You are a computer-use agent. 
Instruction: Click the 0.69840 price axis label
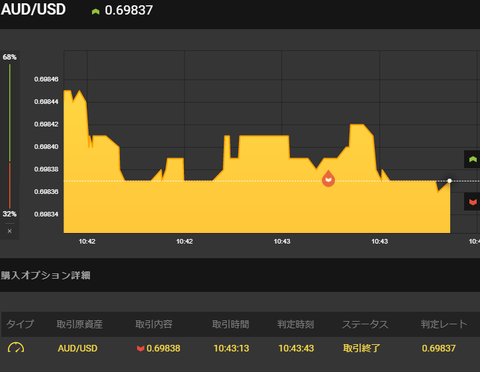[x=46, y=146]
